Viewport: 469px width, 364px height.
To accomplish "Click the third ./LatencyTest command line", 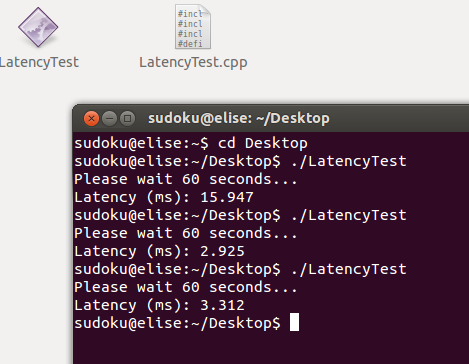I will (x=240, y=269).
